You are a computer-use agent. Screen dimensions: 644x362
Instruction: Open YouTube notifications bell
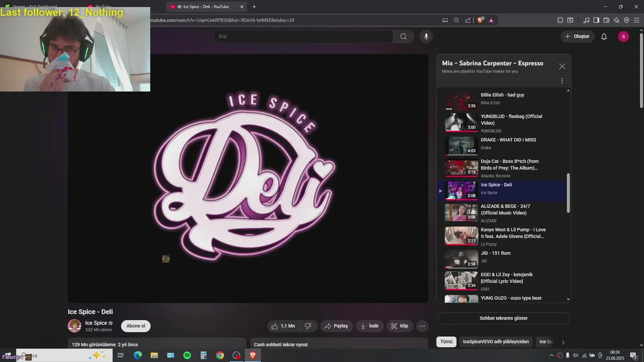604,36
